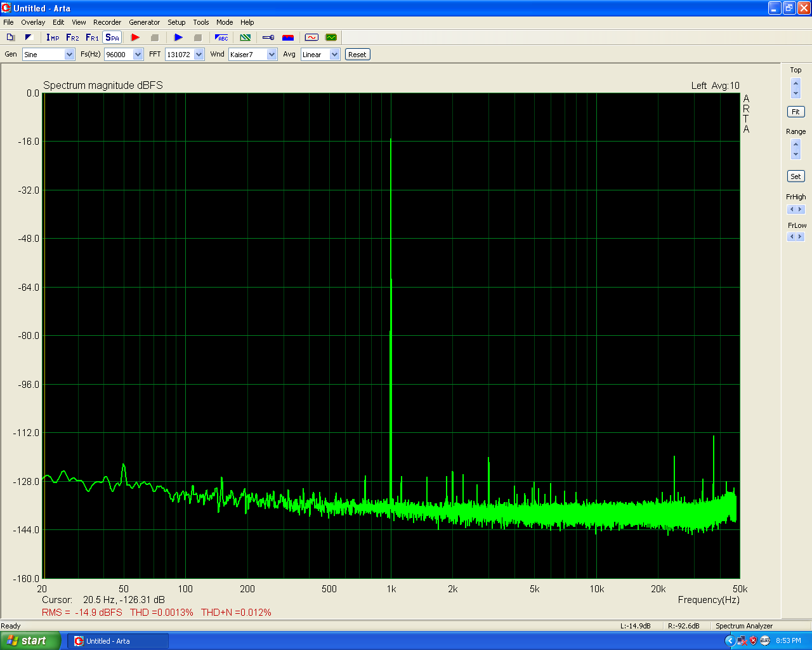Click the gray stop square after blue arrow

tap(197, 37)
